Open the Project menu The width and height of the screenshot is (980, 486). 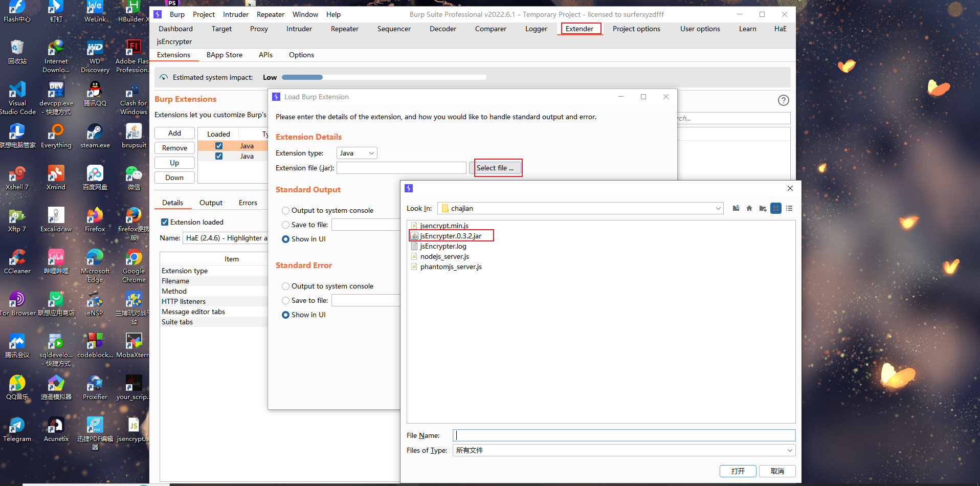point(204,14)
